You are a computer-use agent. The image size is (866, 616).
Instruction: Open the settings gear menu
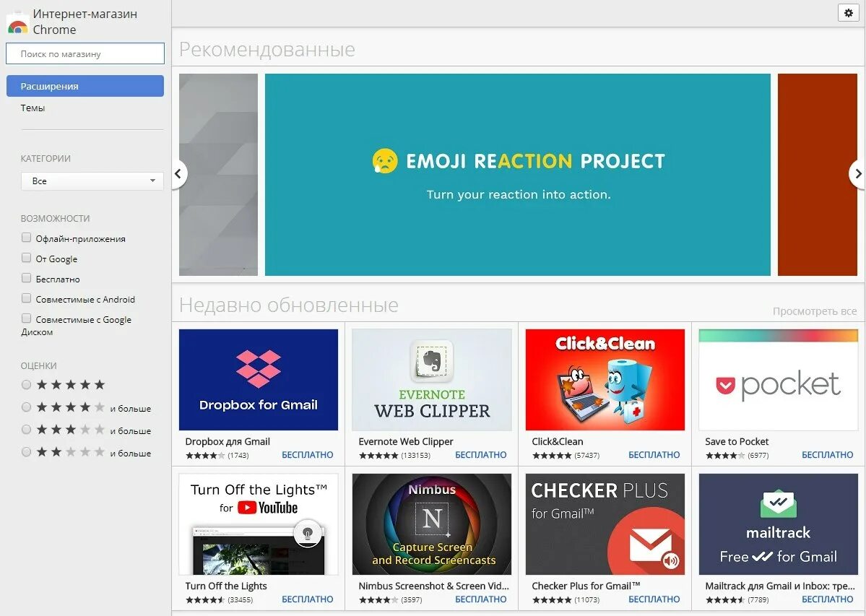(849, 13)
